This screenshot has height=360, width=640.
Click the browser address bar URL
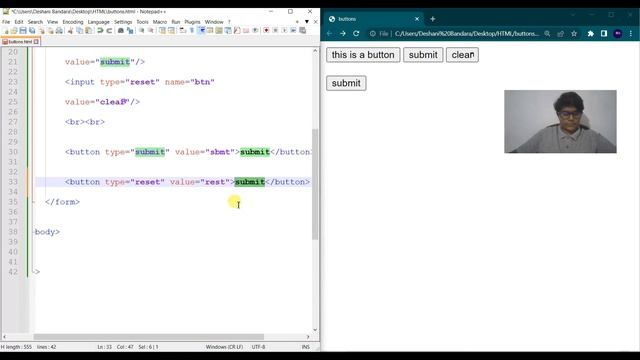[x=467, y=33]
